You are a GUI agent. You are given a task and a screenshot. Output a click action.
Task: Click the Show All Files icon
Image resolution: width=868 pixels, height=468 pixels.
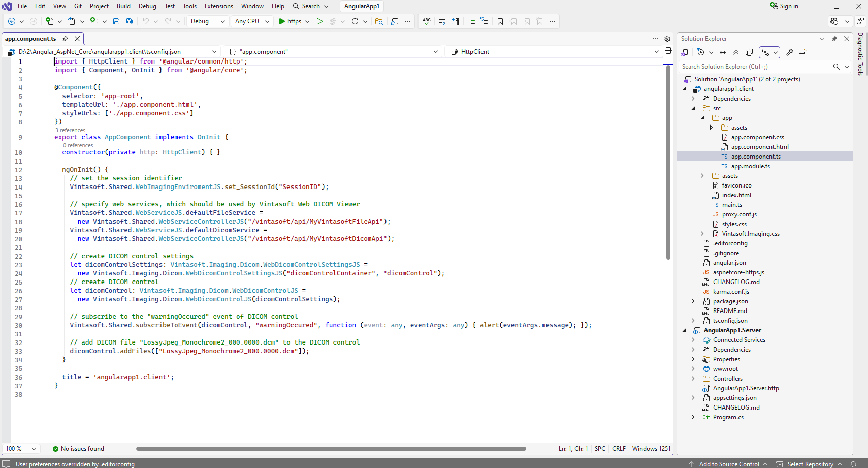[x=749, y=52]
